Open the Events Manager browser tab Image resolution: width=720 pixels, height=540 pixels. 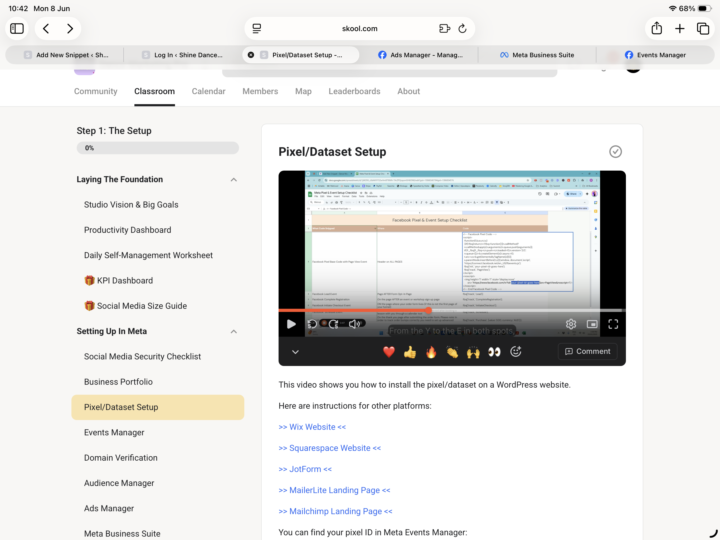pyautogui.click(x=655, y=55)
